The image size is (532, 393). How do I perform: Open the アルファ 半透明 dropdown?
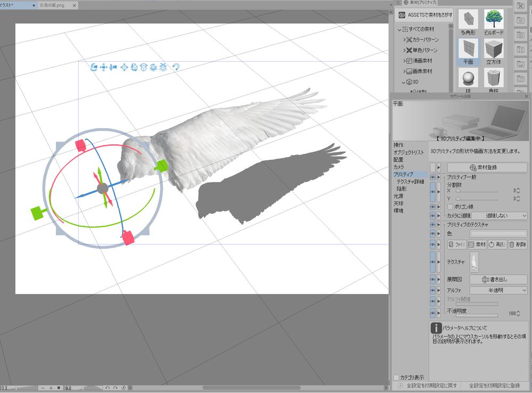[x=498, y=290]
